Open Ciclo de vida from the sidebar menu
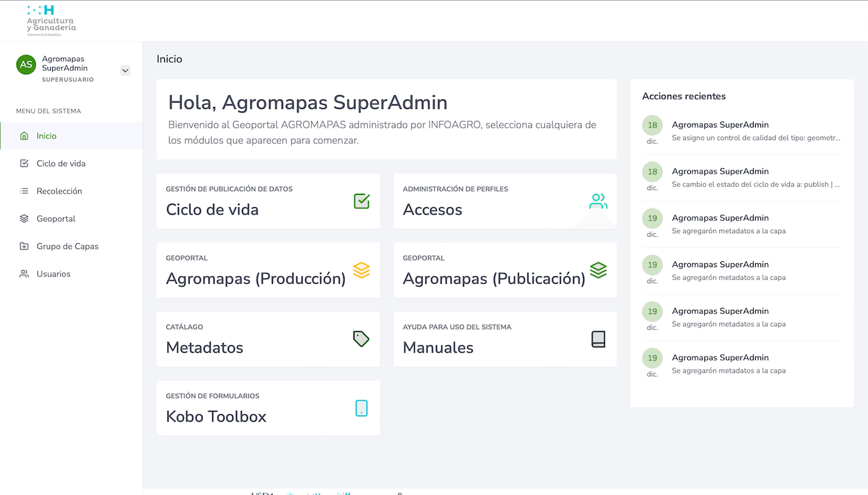This screenshot has width=868, height=495. [x=71, y=164]
